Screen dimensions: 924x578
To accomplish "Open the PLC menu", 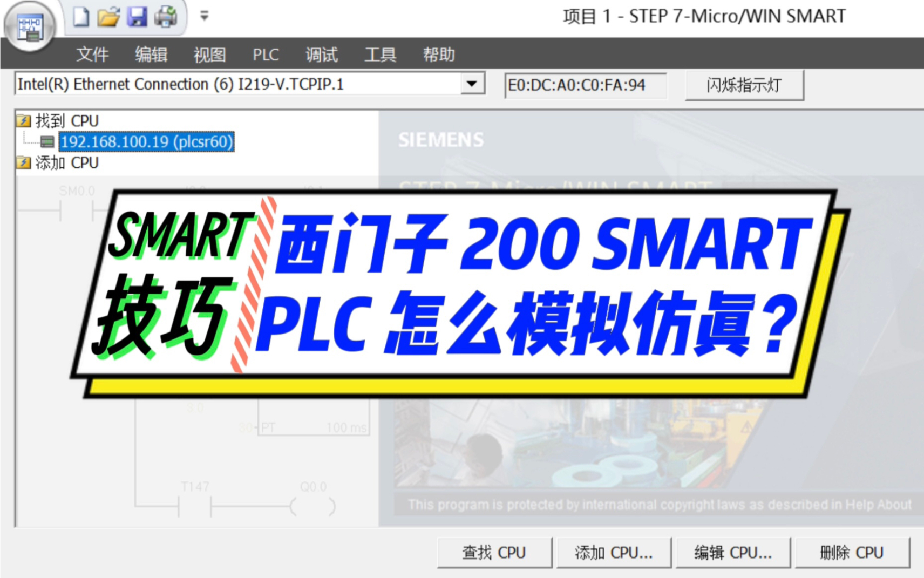I will point(266,54).
